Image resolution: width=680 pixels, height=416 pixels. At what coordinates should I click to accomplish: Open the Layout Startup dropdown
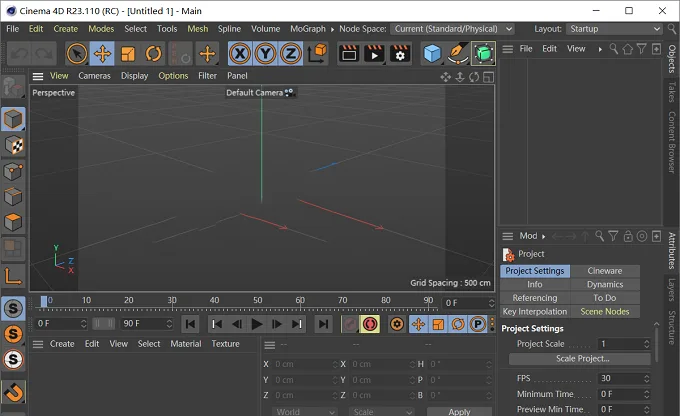pos(614,29)
